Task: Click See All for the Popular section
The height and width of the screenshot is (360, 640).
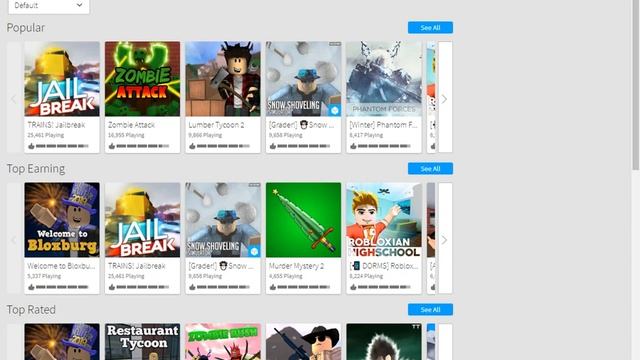Action: click(x=430, y=28)
